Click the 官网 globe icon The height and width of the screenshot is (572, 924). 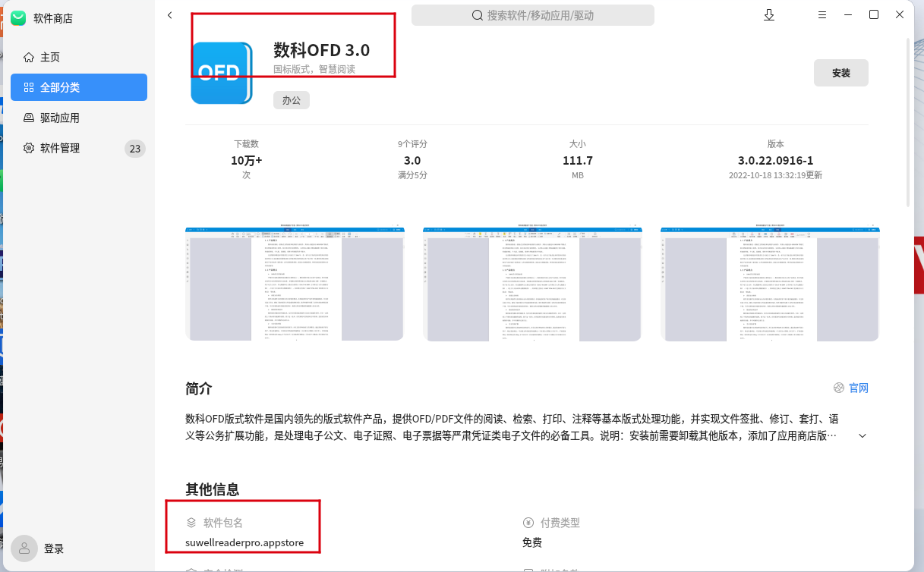838,388
